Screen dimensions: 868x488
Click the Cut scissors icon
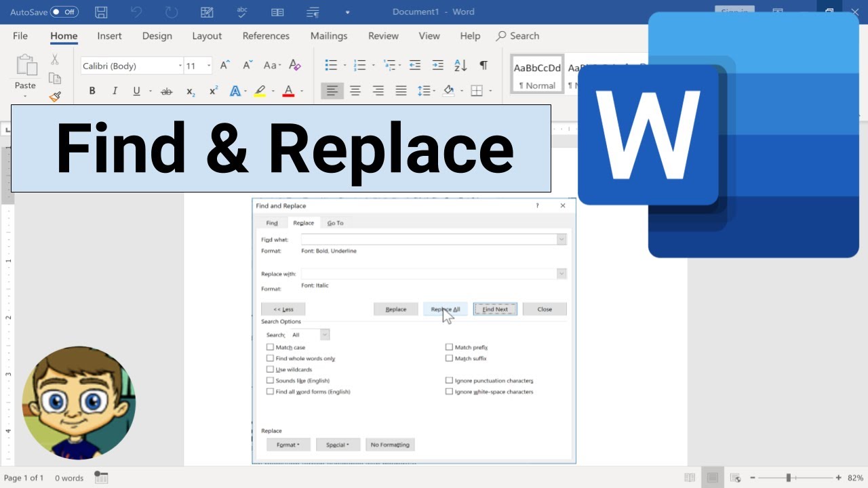55,60
